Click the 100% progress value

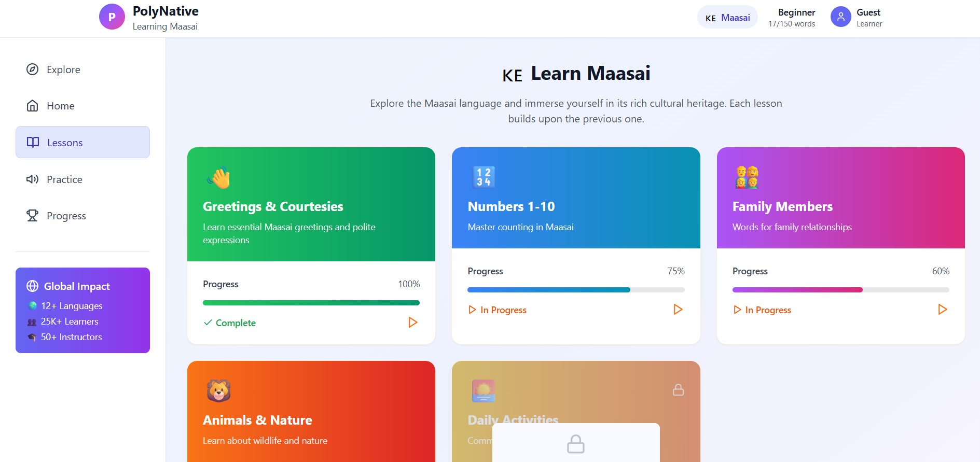409,284
